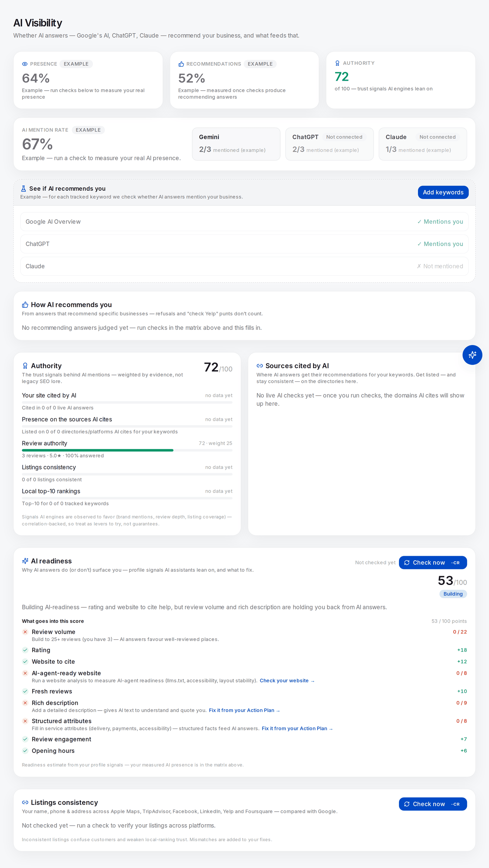Select the Gemini engine card

pos(236,144)
